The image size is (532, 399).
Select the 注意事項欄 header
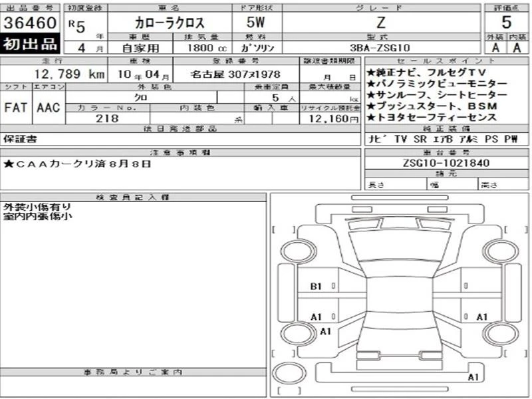180,152
